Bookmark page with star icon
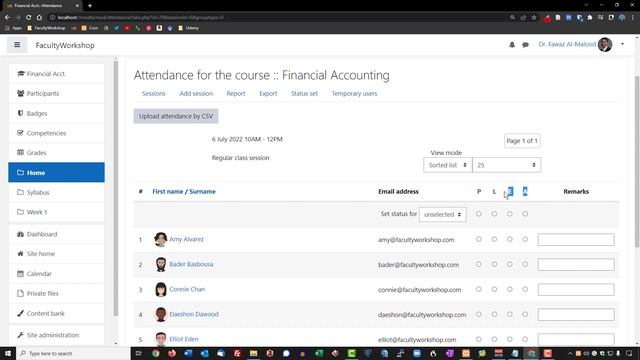Viewport: 640px width, 360px height. tap(534, 18)
